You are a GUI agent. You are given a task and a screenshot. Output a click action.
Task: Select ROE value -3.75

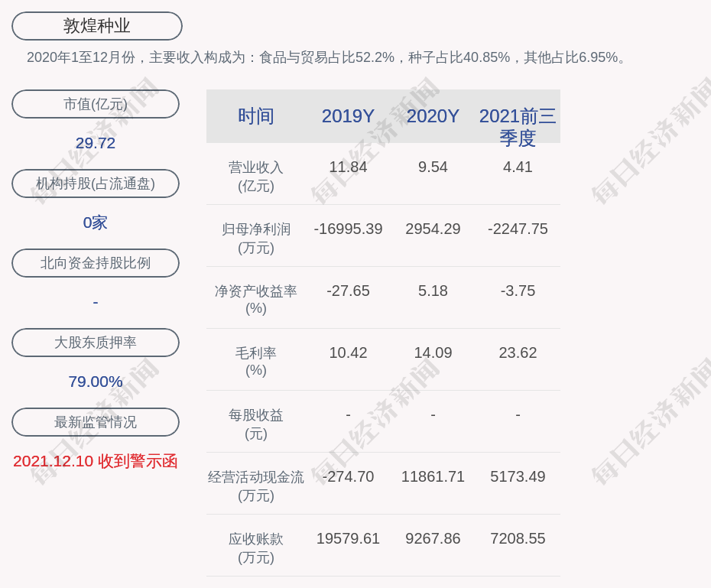click(518, 291)
